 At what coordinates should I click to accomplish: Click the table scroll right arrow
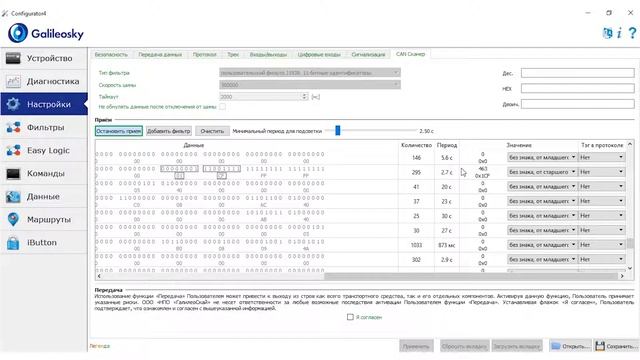click(622, 276)
